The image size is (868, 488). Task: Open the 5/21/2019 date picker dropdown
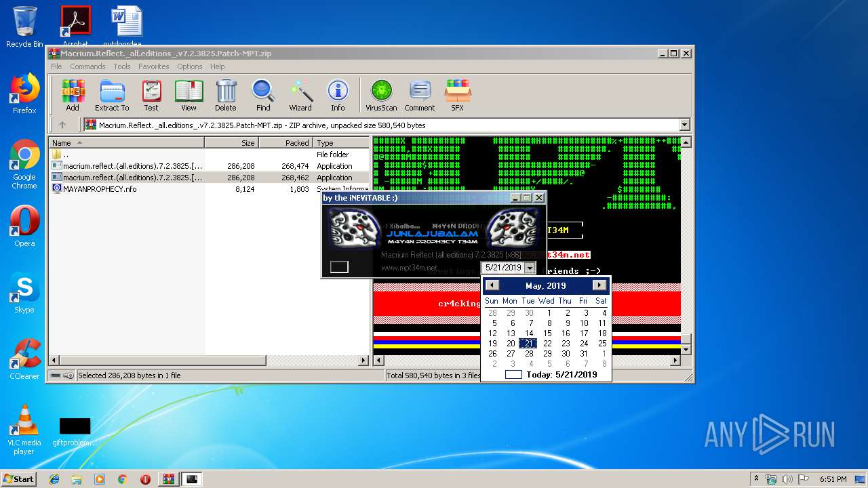point(530,268)
